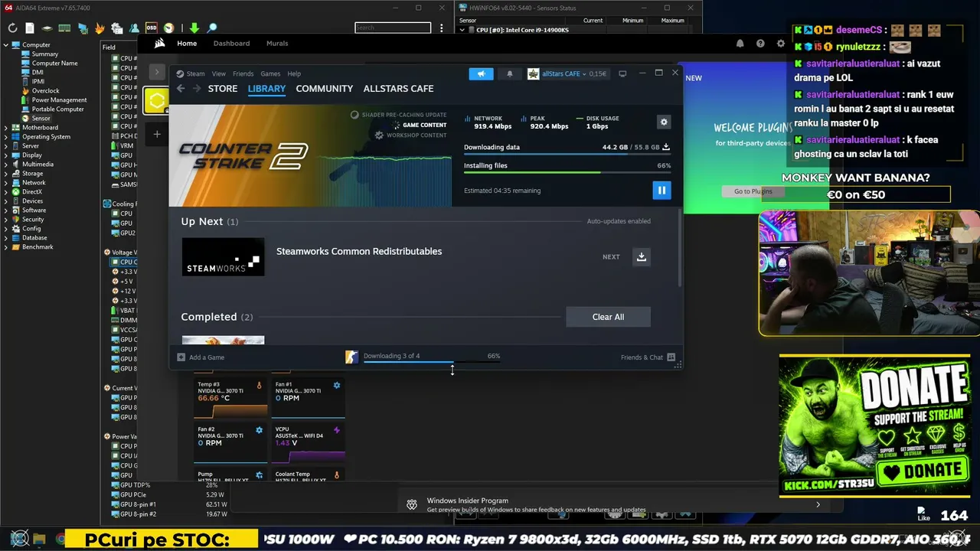
Task: Click Add a Game link
Action: (207, 357)
